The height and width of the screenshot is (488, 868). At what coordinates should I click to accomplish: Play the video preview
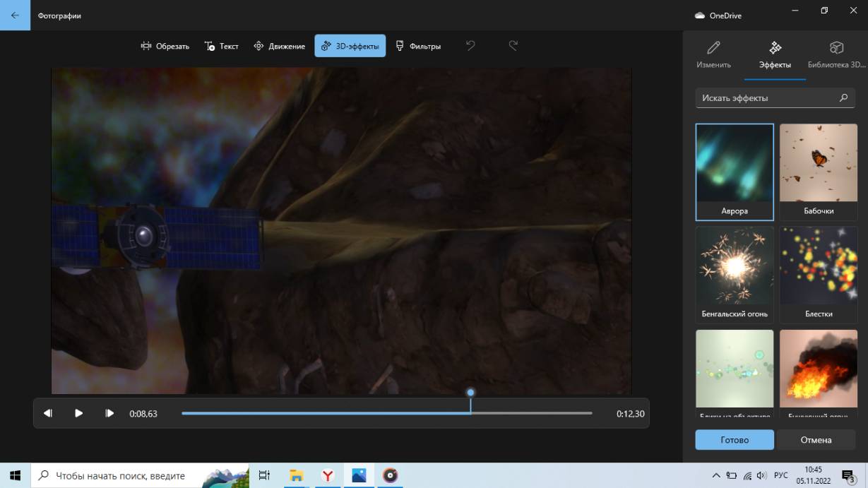coord(78,413)
